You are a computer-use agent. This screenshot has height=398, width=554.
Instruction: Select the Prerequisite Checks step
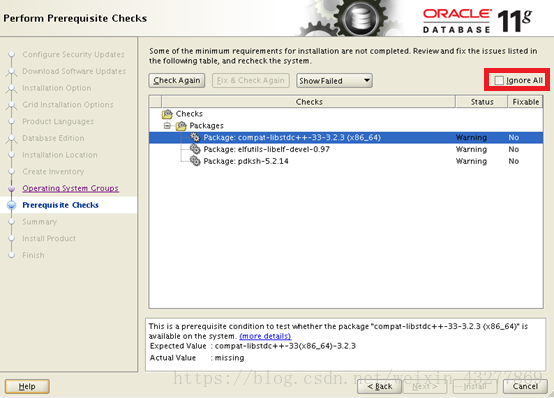pos(60,205)
